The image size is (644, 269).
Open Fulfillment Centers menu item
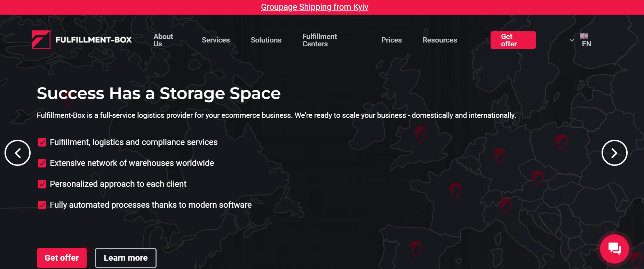click(319, 40)
